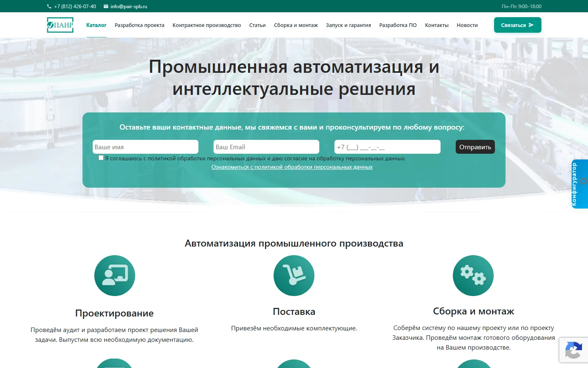
Task: Click the Привезём необходимые комплектующие text
Action: (x=294, y=328)
